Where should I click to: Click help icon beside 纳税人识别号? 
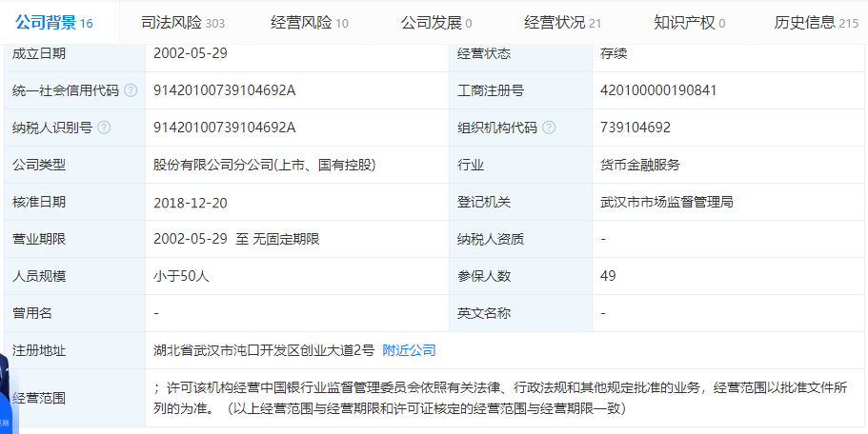[x=104, y=128]
